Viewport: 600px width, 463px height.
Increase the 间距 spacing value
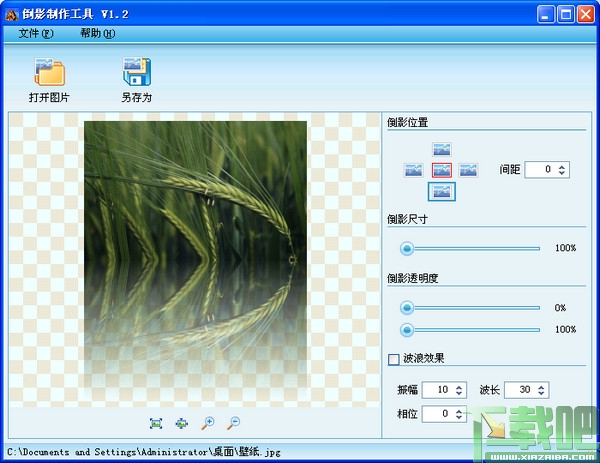(x=561, y=166)
